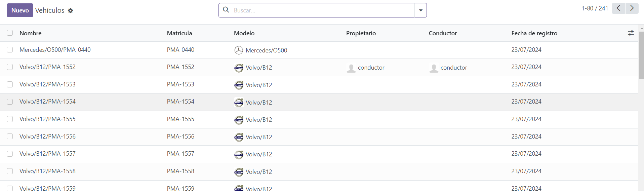Select the Volvo/B12/PMA-1555 row checkbox
Screen dimensions: 644x191
(10, 119)
